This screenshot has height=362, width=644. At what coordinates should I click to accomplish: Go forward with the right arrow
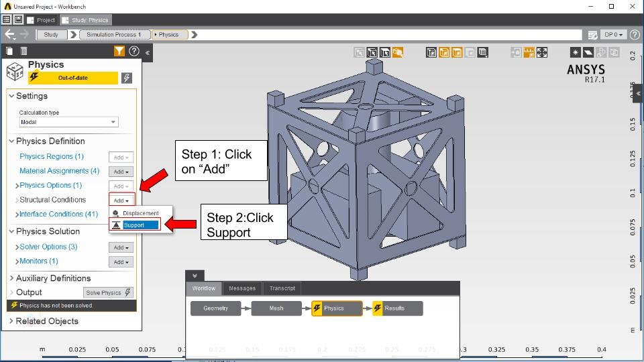(x=25, y=34)
